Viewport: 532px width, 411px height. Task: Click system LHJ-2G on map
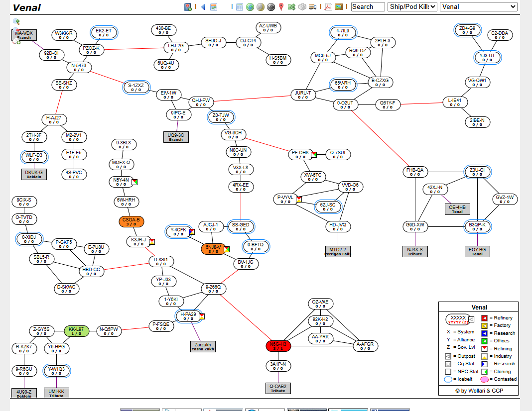(176, 47)
